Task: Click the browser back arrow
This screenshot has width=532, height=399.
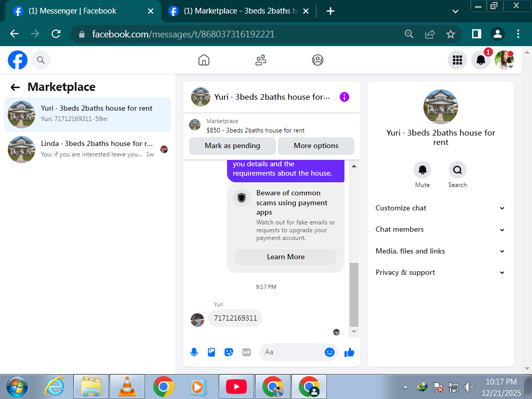Action: (x=14, y=34)
